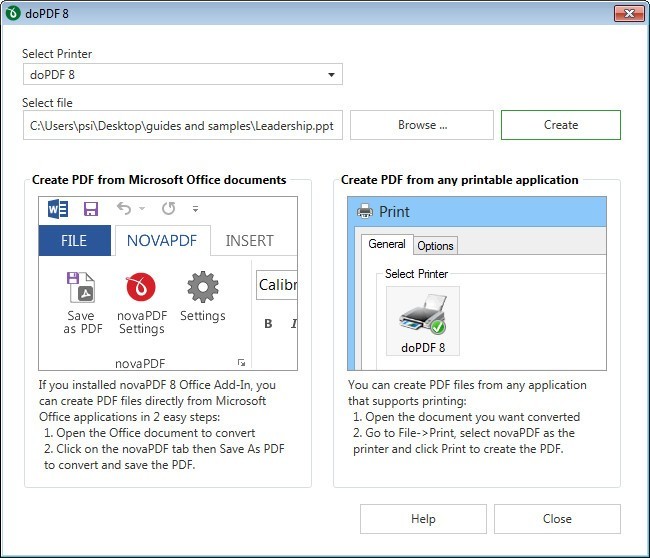Click the file path input field
The width and height of the screenshot is (650, 558).
[182, 125]
